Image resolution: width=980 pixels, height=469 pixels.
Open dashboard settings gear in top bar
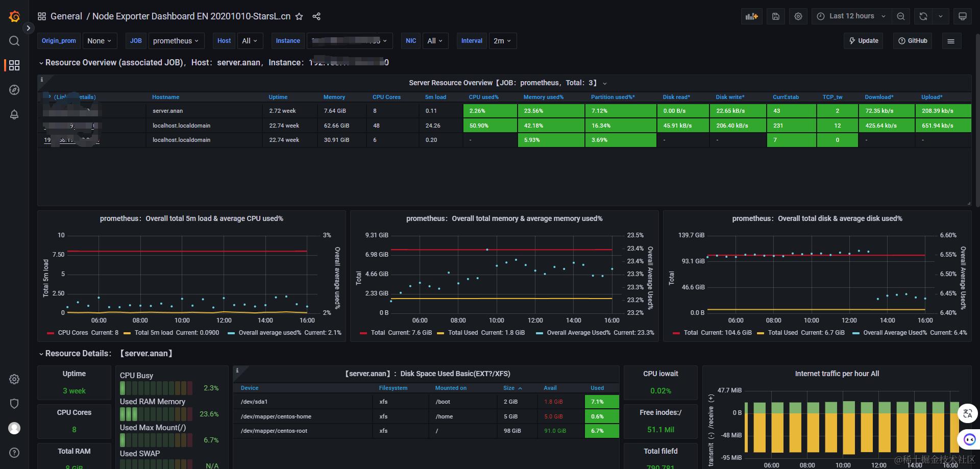point(798,16)
